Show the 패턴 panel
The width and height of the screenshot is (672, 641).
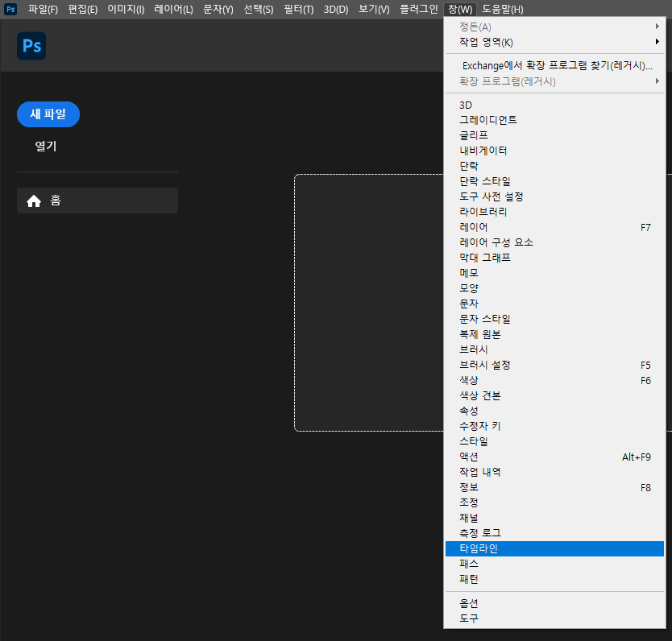554,579
